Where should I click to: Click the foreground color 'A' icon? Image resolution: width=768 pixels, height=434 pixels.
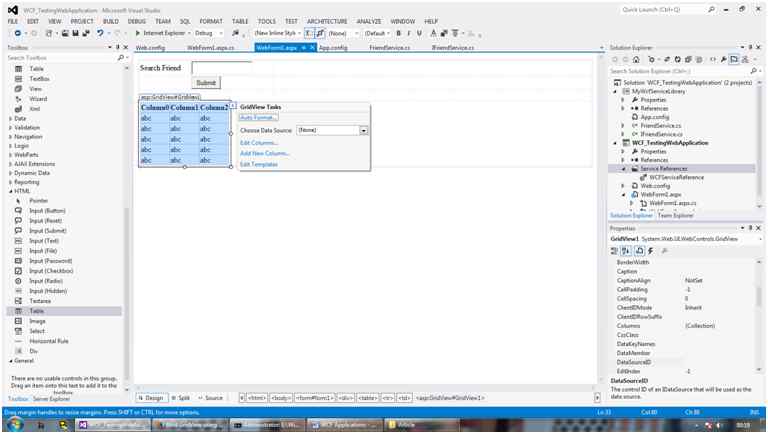coord(433,33)
